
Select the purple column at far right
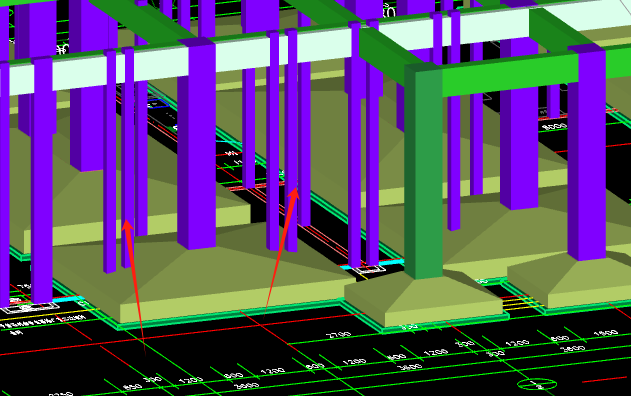click(x=587, y=153)
